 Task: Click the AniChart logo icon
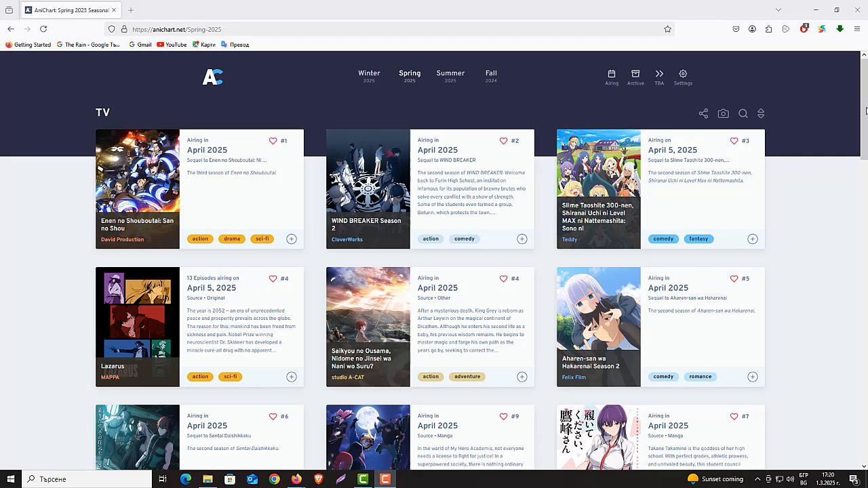(212, 77)
